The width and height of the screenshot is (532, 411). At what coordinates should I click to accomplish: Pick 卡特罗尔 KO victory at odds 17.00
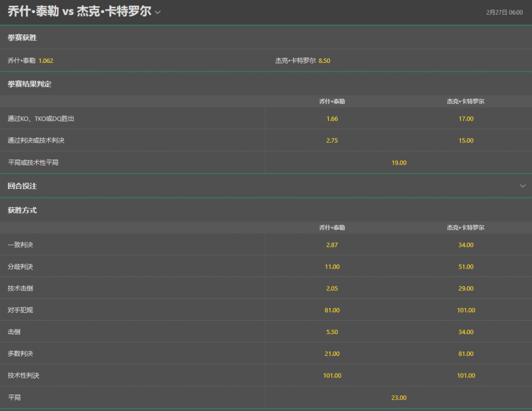click(x=465, y=118)
